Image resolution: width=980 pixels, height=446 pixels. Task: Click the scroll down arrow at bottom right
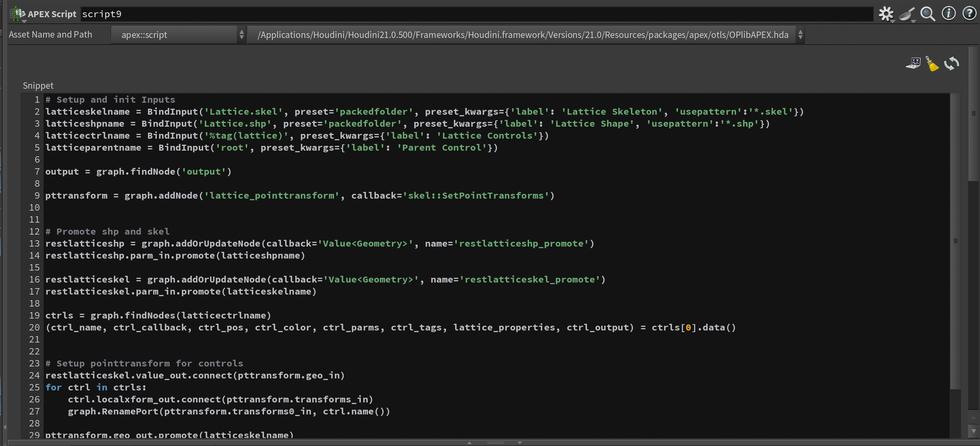tap(974, 431)
